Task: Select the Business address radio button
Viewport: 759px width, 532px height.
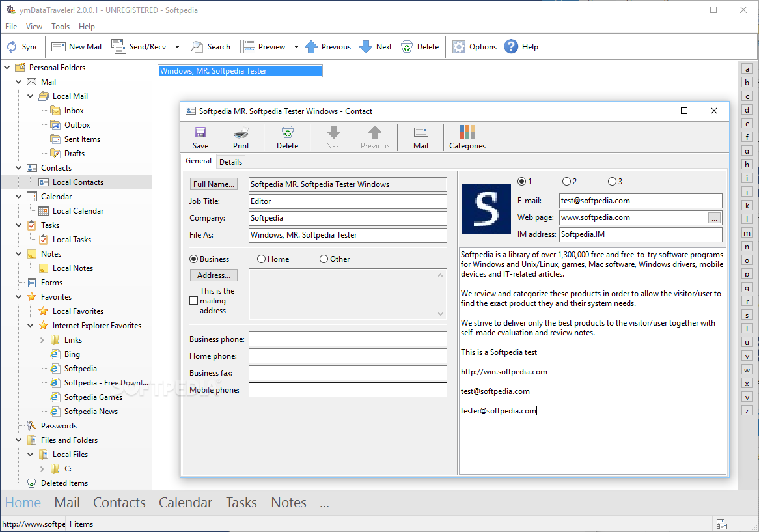Action: tap(193, 259)
